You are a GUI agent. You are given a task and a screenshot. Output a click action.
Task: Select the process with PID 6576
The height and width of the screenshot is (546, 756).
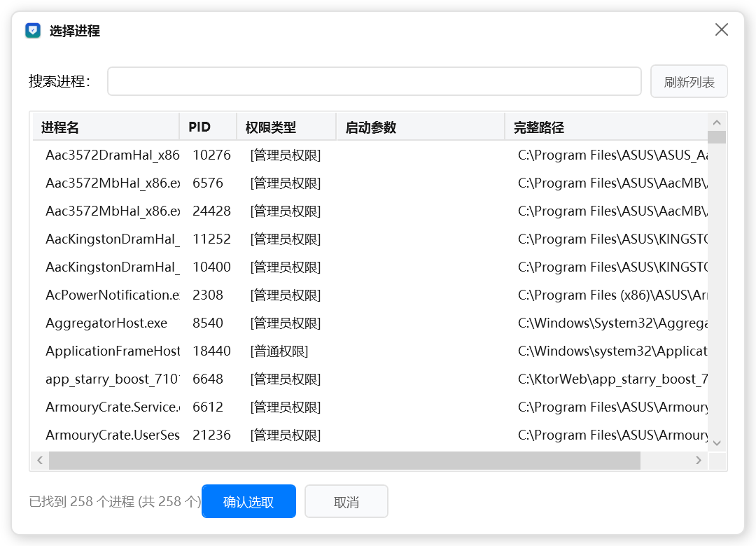370,183
